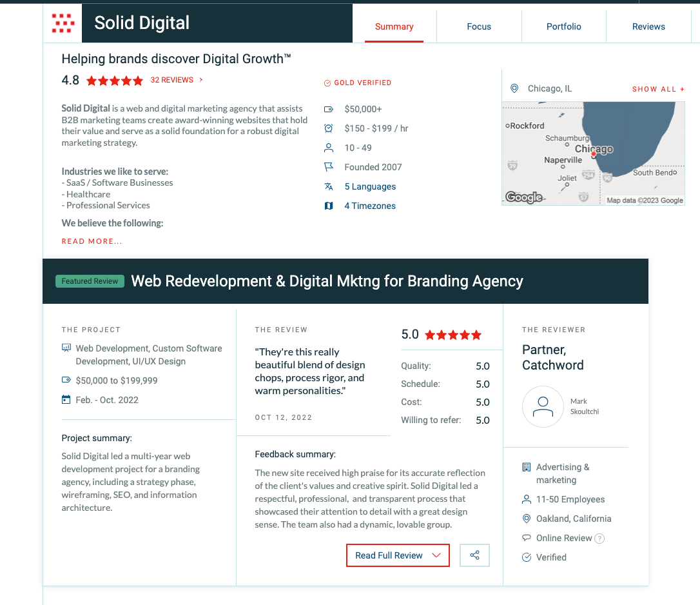Click the Gold Verified checkmark icon
Screen dimensions: 700x605
point(327,83)
